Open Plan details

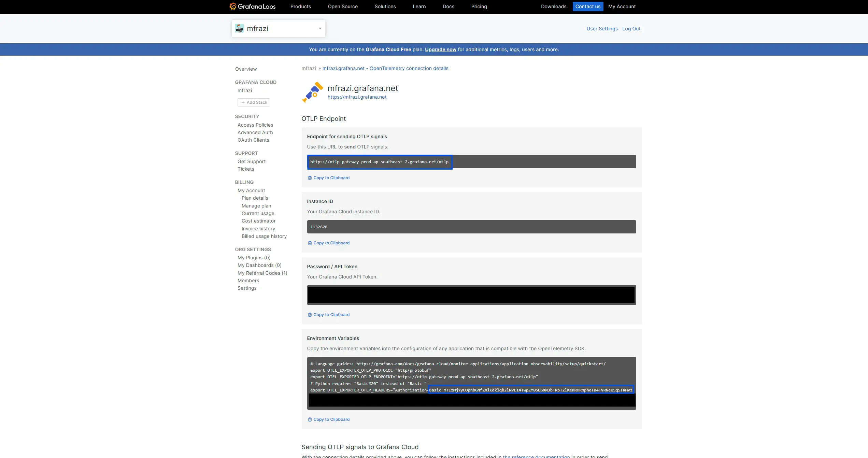tap(255, 198)
